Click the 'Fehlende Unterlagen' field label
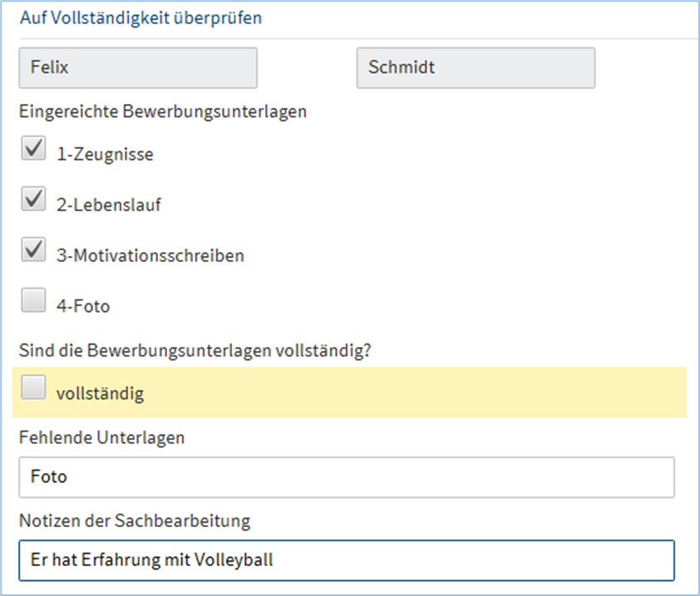The width and height of the screenshot is (700, 596). 101,437
